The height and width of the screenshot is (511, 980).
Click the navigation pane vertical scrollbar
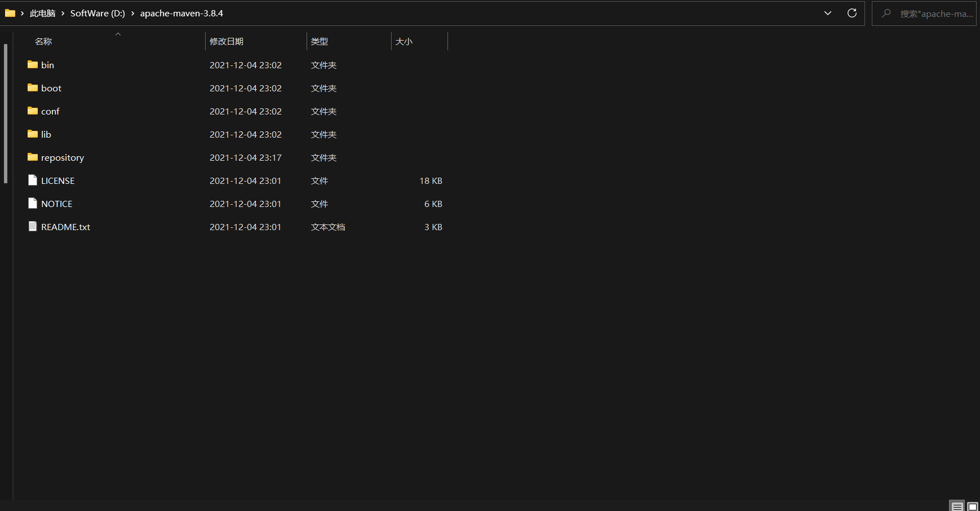click(6, 113)
